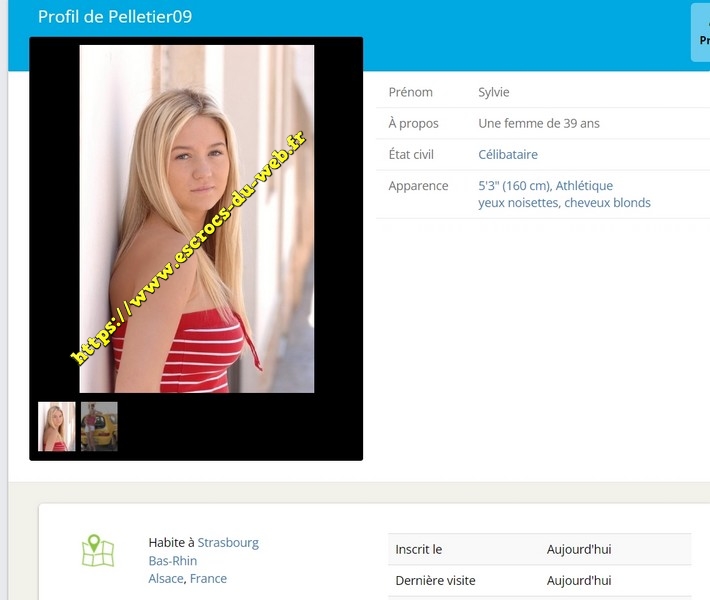Click the green map location icon
This screenshot has width=710, height=600.
click(97, 551)
